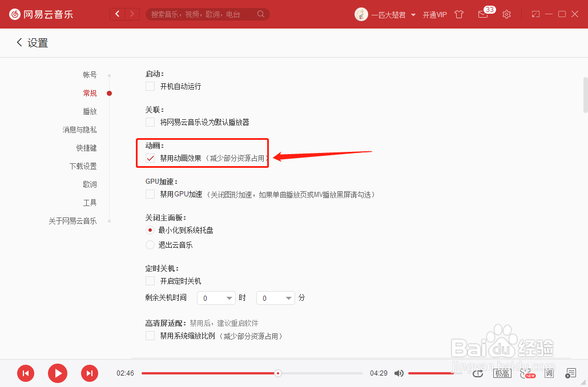
Task: Click the song progress slider handle
Action: click(278, 373)
